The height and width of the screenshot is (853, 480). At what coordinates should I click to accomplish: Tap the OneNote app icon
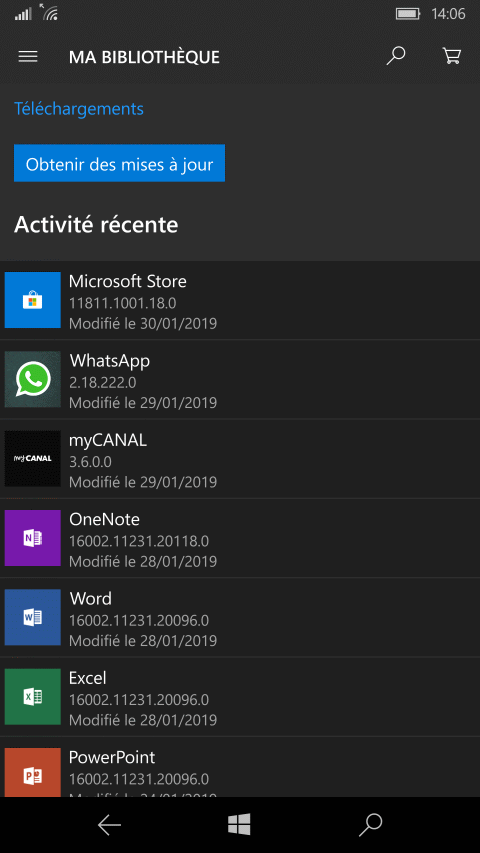coord(33,538)
